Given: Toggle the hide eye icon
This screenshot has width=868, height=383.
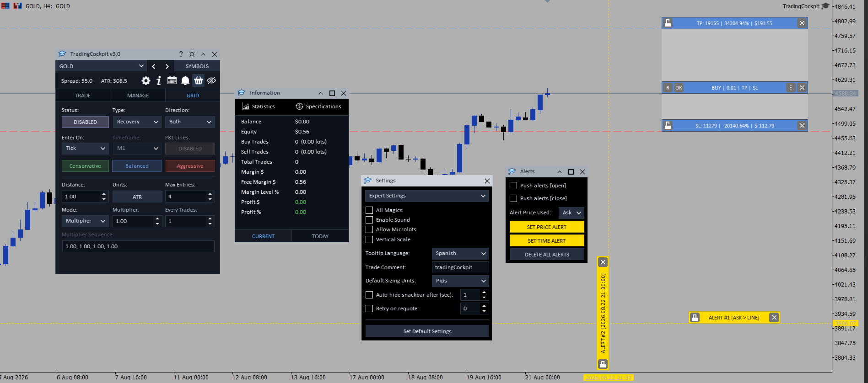Looking at the screenshot, I should (211, 80).
